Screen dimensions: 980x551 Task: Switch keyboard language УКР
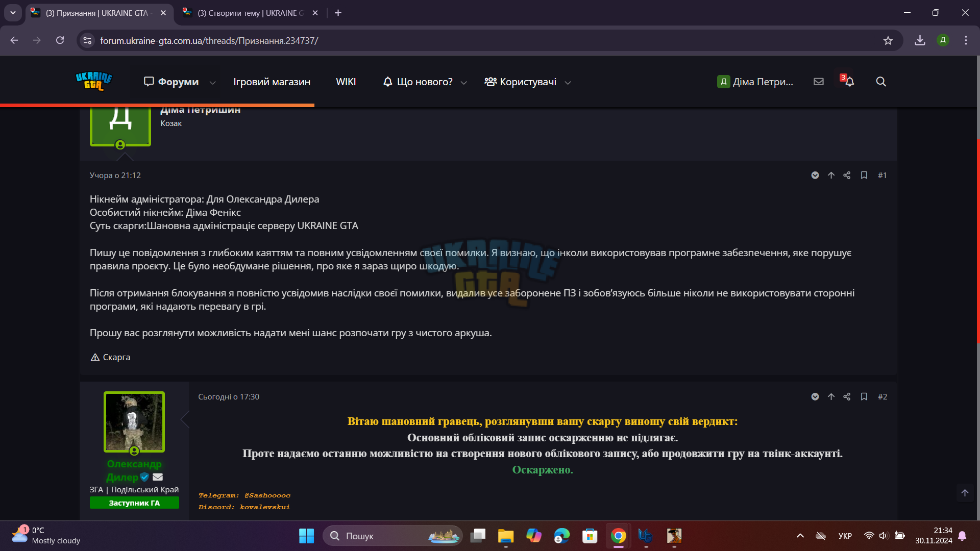845,536
